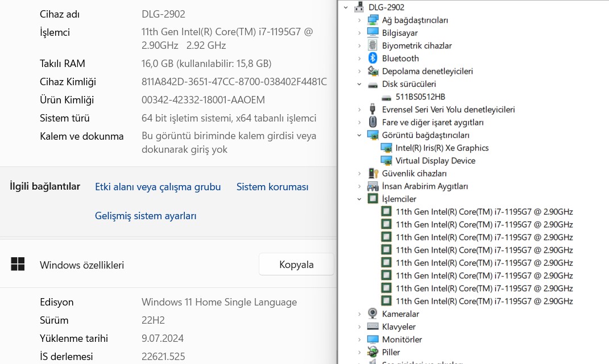This screenshot has height=364, width=609.
Task: Open the Sistem koruması link
Action: 272,187
